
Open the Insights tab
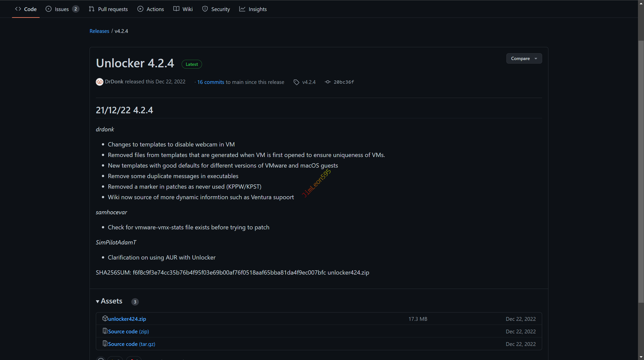(x=257, y=9)
